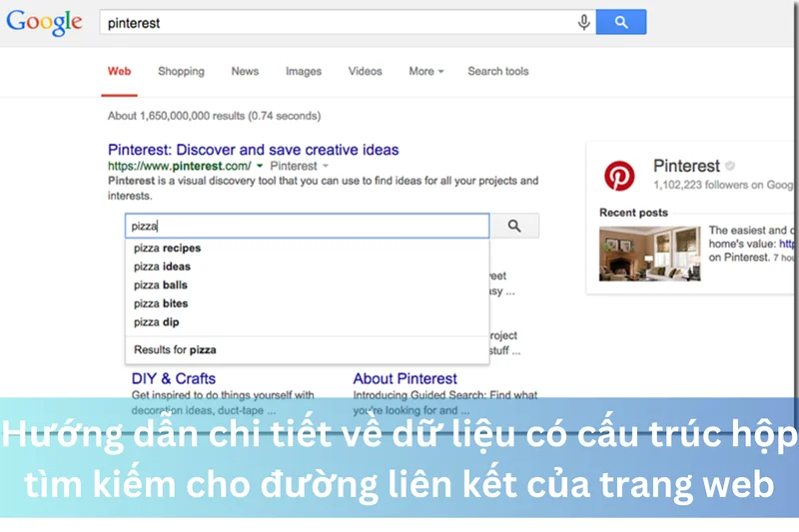Focus the Google search field containing pinterest
The height and width of the screenshot is (532, 799).
tap(348, 22)
